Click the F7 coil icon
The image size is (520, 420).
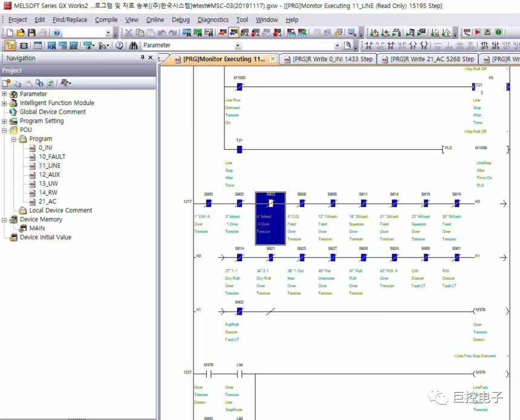coord(413,45)
